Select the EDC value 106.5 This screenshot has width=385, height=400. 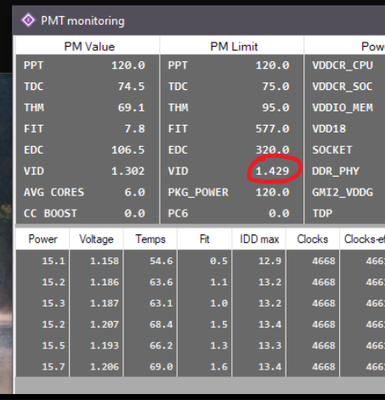(128, 150)
